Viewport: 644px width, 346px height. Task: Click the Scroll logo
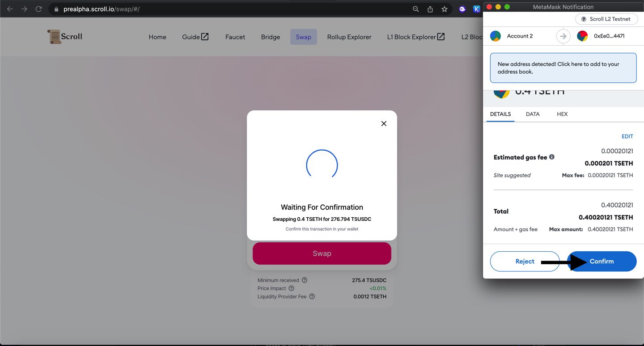[65, 37]
